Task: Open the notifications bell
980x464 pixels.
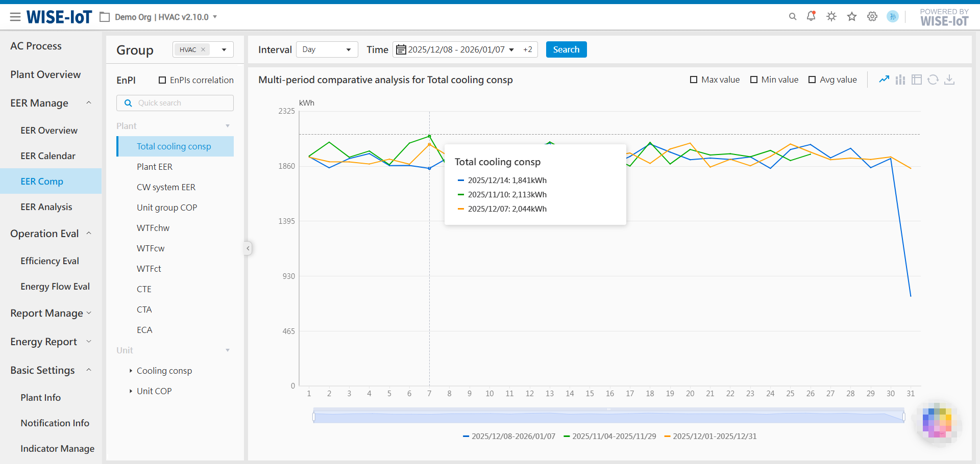Action: click(811, 16)
